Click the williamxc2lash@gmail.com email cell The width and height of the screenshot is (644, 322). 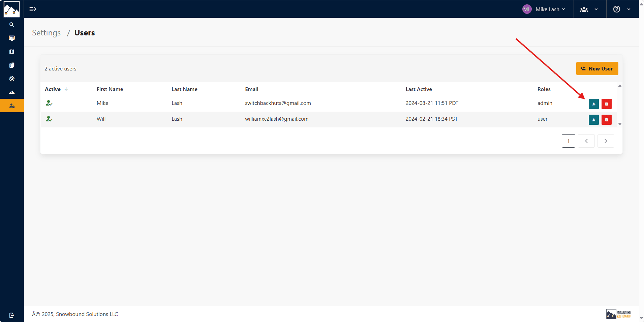click(x=277, y=119)
